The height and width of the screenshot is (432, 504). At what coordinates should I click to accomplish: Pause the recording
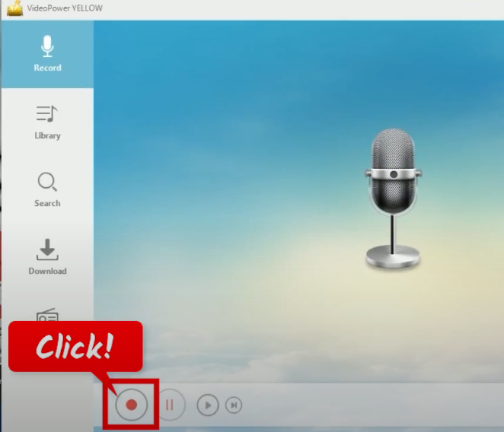171,405
